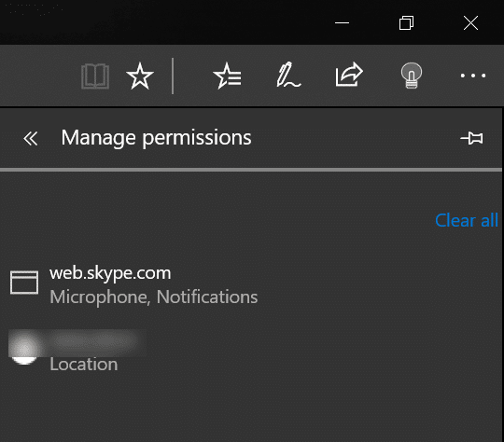Minimize the browser window
This screenshot has height=442, width=504.
click(342, 22)
